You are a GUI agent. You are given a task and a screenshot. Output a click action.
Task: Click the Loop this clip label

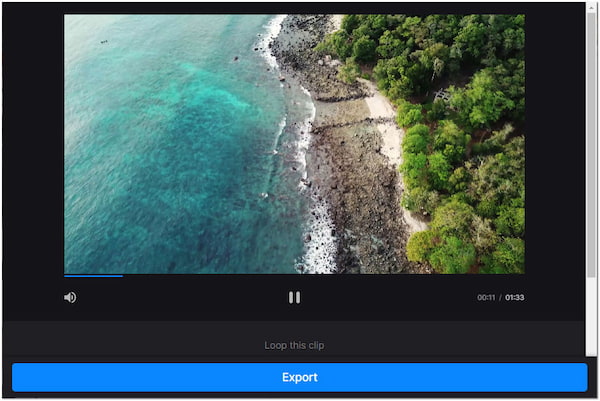pos(294,345)
